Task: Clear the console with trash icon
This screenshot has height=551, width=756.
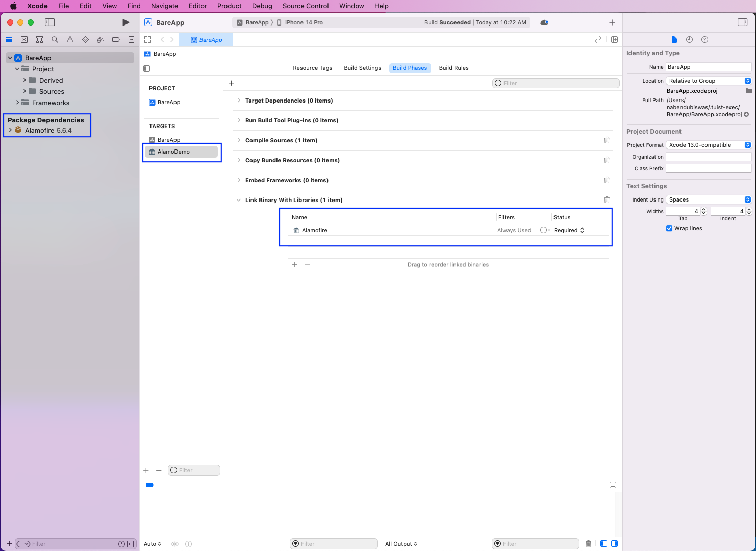Action: [588, 544]
